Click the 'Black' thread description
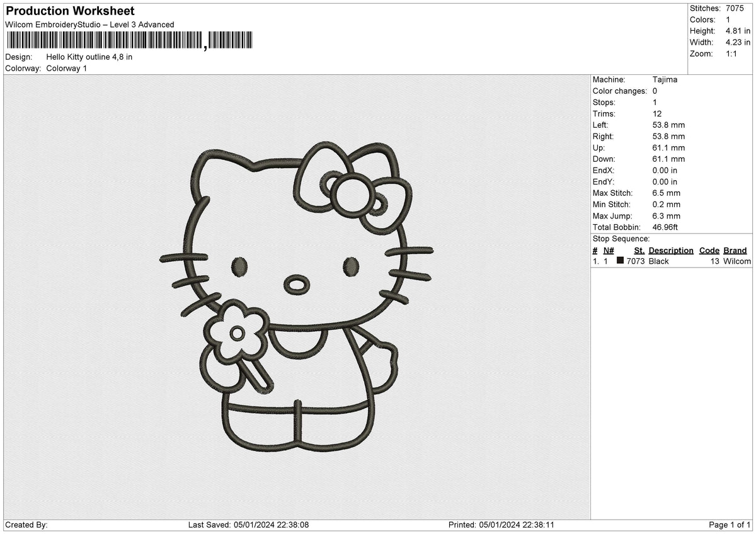 pos(659,261)
